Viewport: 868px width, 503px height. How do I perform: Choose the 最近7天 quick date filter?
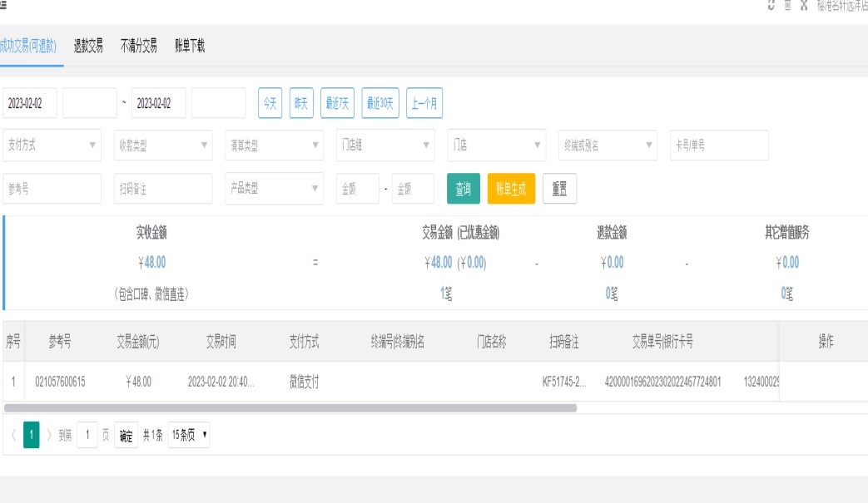pos(338,103)
